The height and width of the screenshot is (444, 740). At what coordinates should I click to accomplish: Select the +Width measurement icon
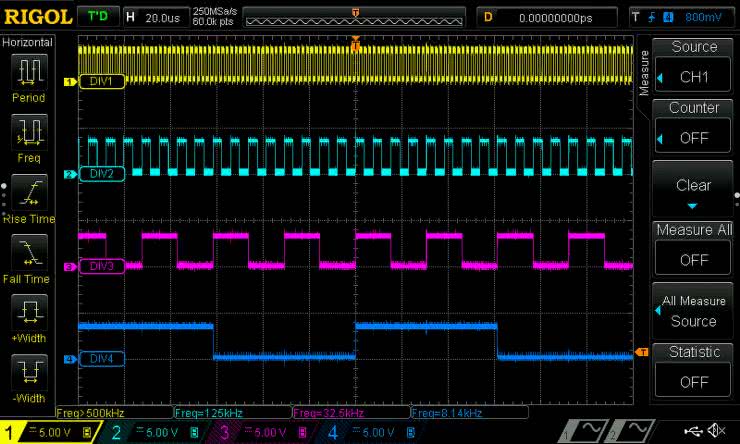[x=29, y=311]
